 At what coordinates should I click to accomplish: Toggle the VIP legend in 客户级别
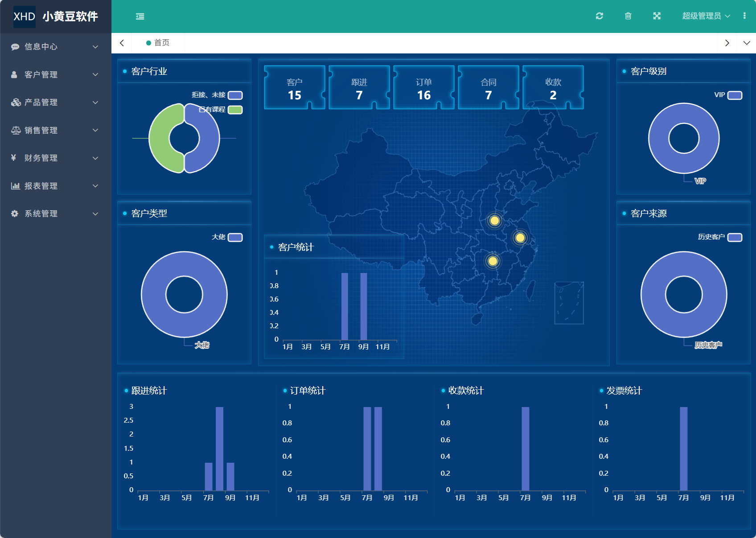pyautogui.click(x=734, y=95)
